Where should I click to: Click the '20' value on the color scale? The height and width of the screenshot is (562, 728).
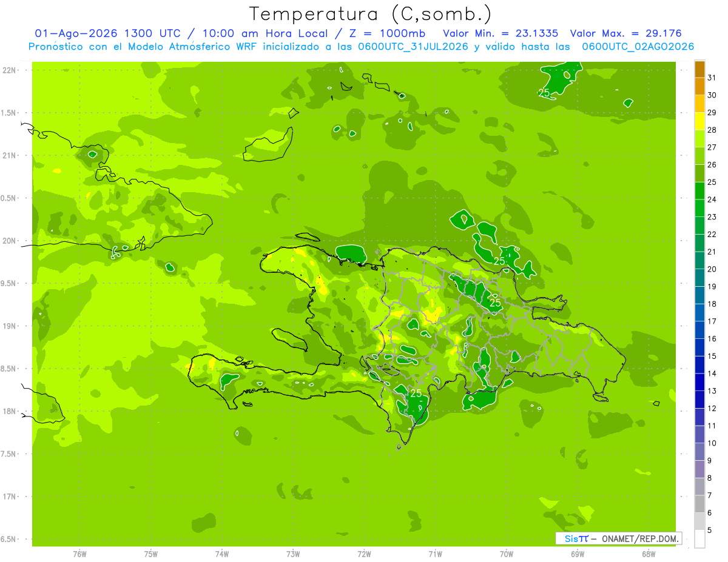pyautogui.click(x=712, y=269)
